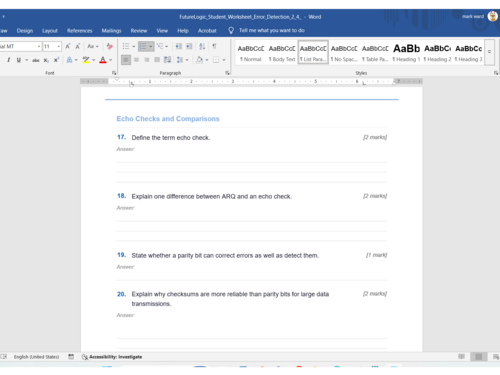Sort text with A-Z icon
The width and height of the screenshot is (500, 375).
click(x=202, y=46)
